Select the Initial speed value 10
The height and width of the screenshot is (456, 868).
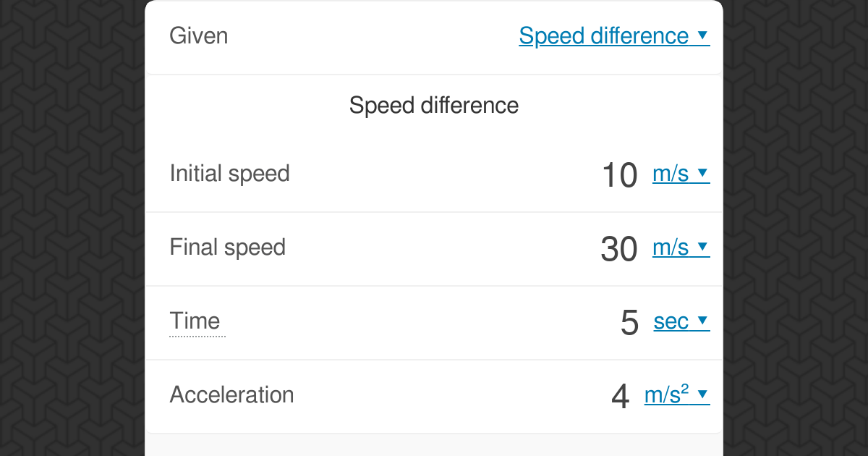click(x=619, y=175)
